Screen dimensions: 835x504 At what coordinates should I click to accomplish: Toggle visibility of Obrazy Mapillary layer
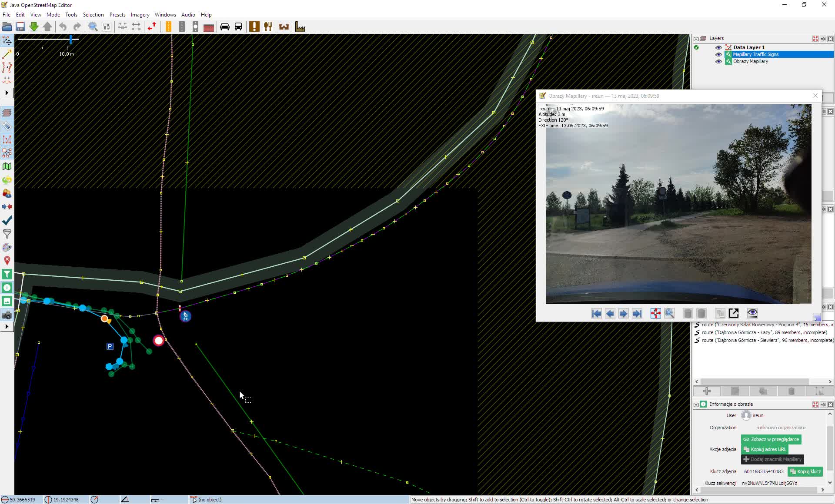718,61
